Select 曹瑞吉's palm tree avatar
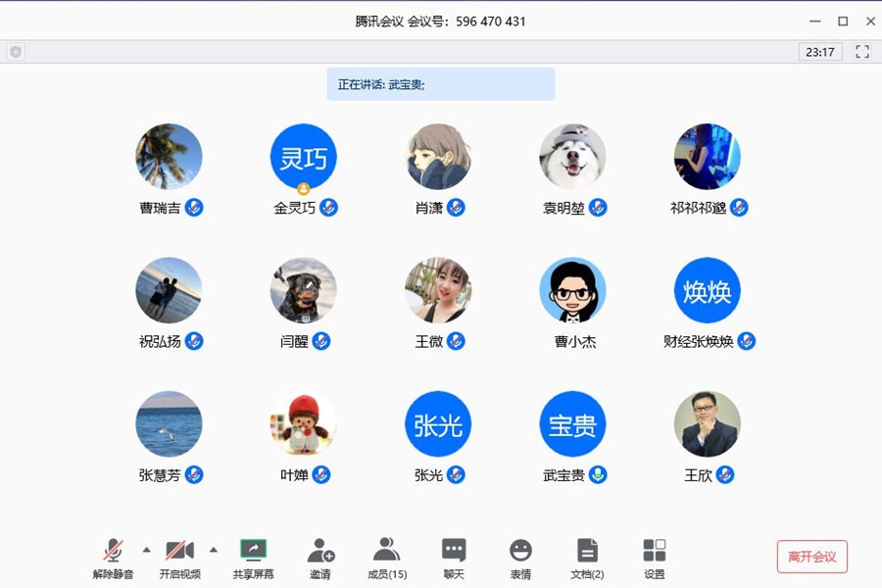Image resolution: width=882 pixels, height=588 pixels. coord(169,157)
